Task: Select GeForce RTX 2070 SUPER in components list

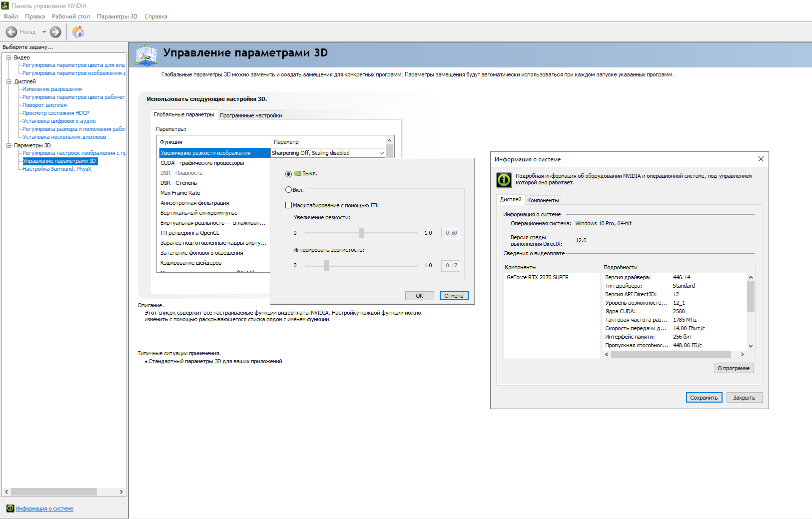Action: coord(538,277)
